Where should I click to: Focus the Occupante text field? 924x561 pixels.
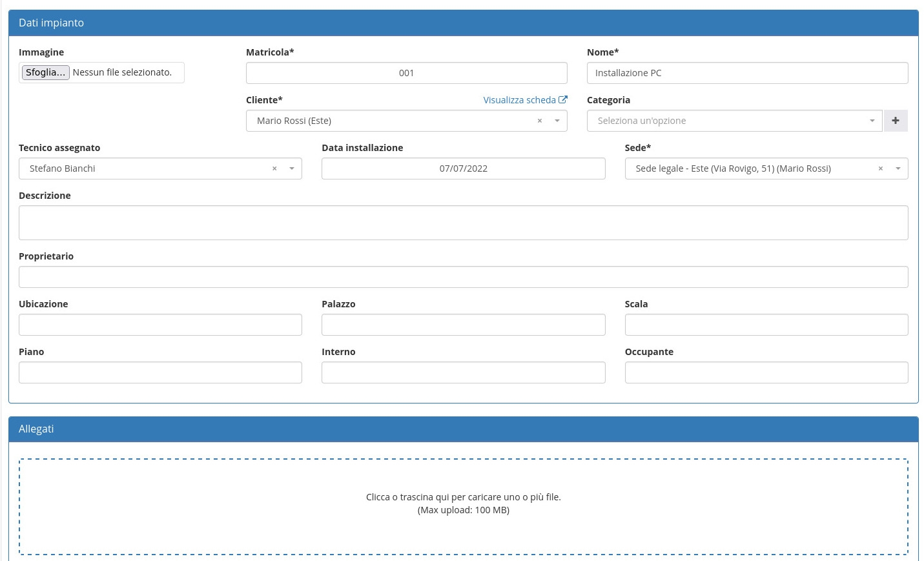[x=766, y=372]
